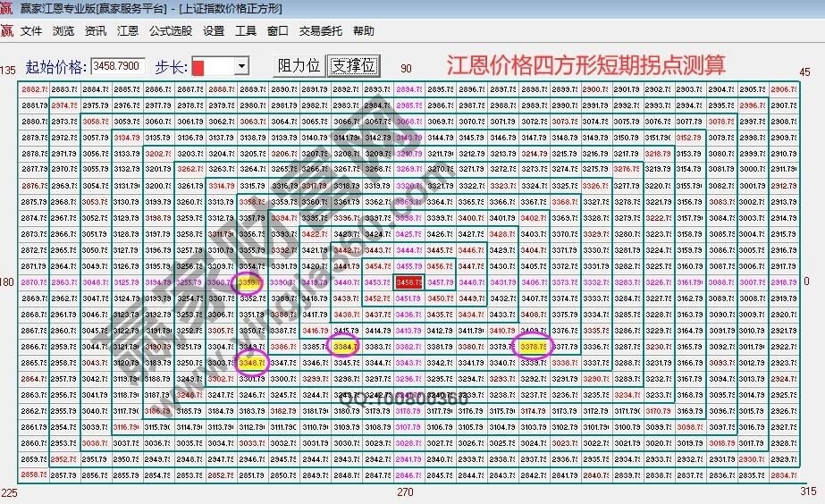Screen dimensions: 825x504
Task: Open the 江恩 menu
Action: [128, 30]
